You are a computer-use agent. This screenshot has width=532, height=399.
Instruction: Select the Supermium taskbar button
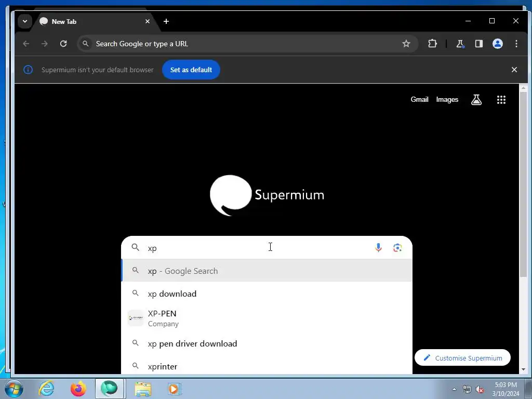(x=109, y=389)
